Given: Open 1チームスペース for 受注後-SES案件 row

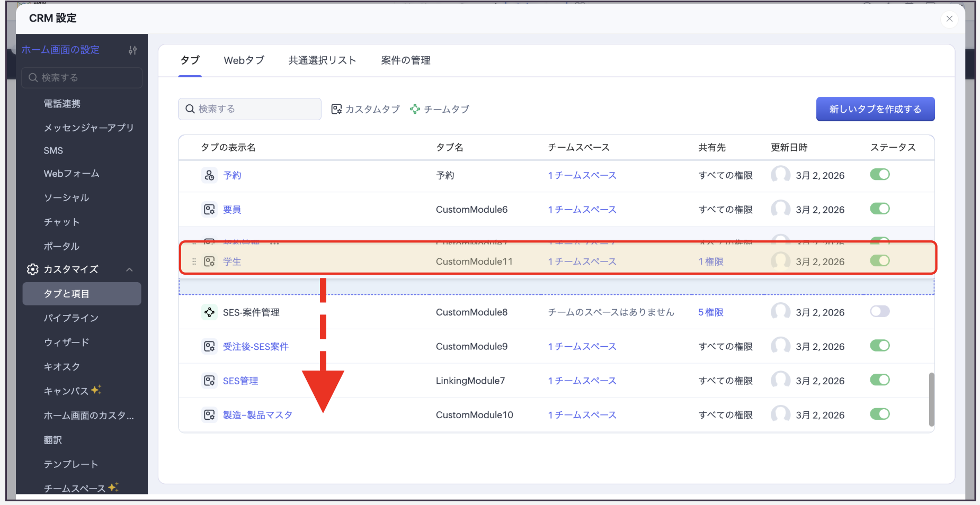Looking at the screenshot, I should tap(582, 347).
